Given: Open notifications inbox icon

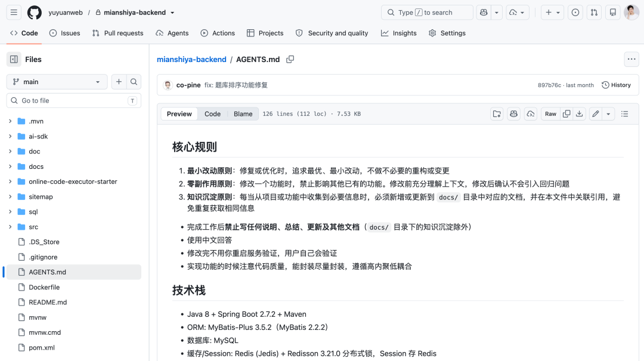Looking at the screenshot, I should (x=613, y=13).
